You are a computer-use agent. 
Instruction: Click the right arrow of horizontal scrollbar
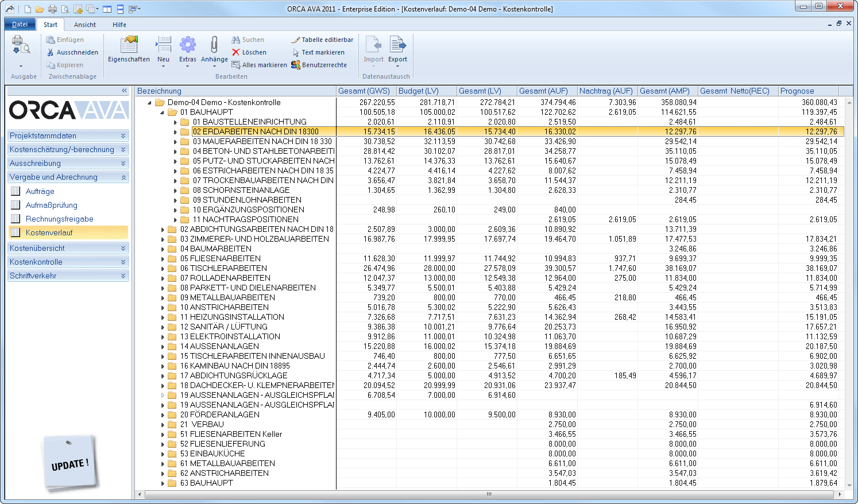(x=840, y=494)
